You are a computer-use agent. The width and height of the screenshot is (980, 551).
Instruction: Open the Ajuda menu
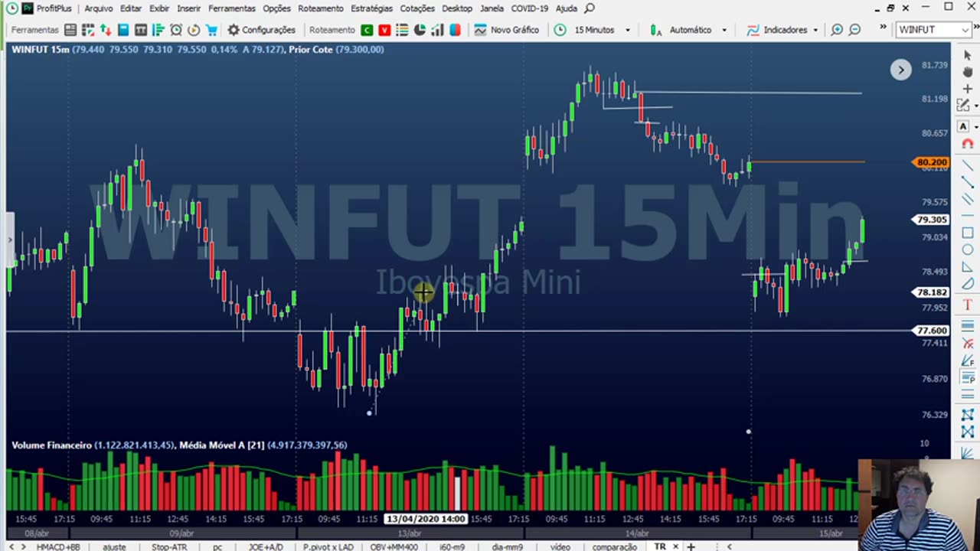[567, 8]
